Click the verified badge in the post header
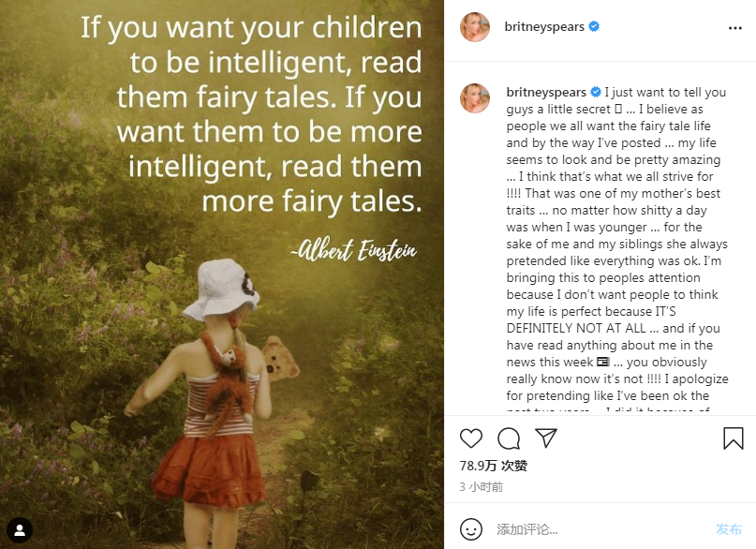 pos(594,27)
